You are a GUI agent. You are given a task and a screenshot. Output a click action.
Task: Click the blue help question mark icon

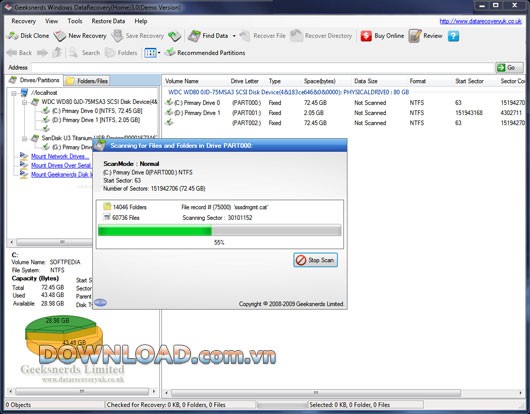click(453, 36)
